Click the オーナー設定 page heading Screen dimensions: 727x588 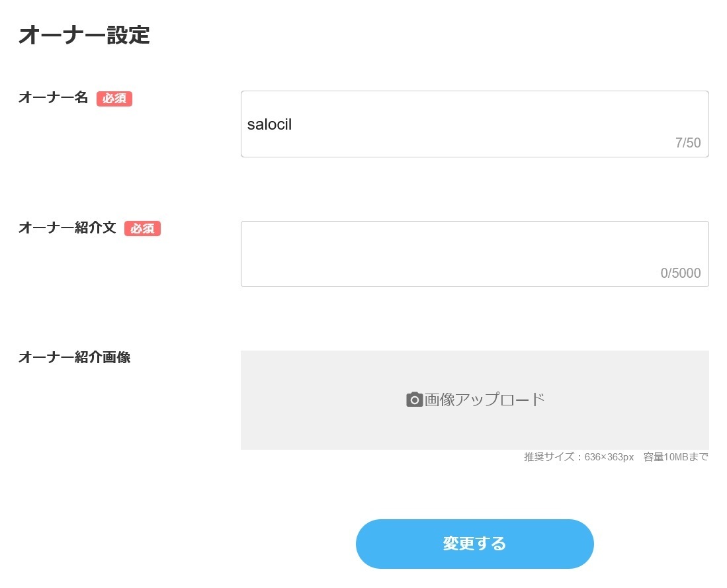pos(84,35)
